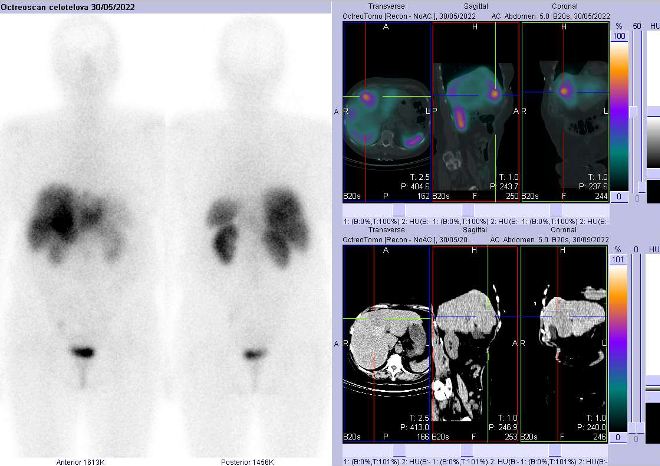Click the upper threshold field showing 100
660x466 pixels.
[x=619, y=36]
